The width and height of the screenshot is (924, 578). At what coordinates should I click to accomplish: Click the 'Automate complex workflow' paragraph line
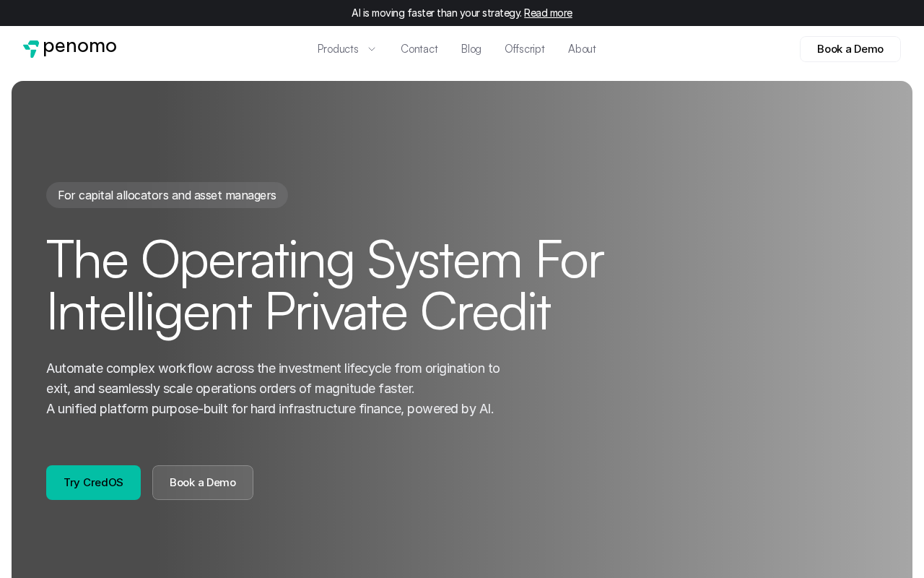273,368
